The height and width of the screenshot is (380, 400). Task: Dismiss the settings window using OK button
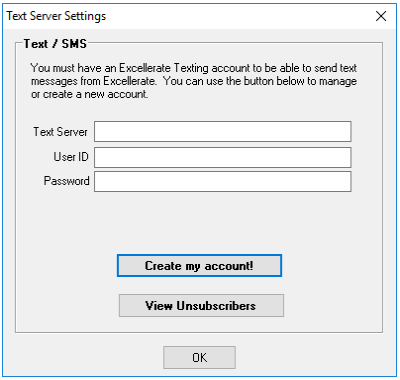pos(199,357)
